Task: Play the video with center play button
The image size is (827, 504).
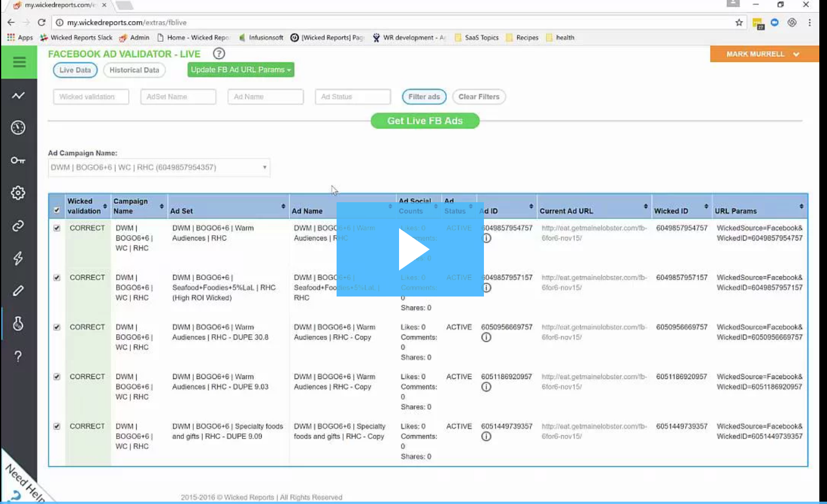Action: pos(410,249)
